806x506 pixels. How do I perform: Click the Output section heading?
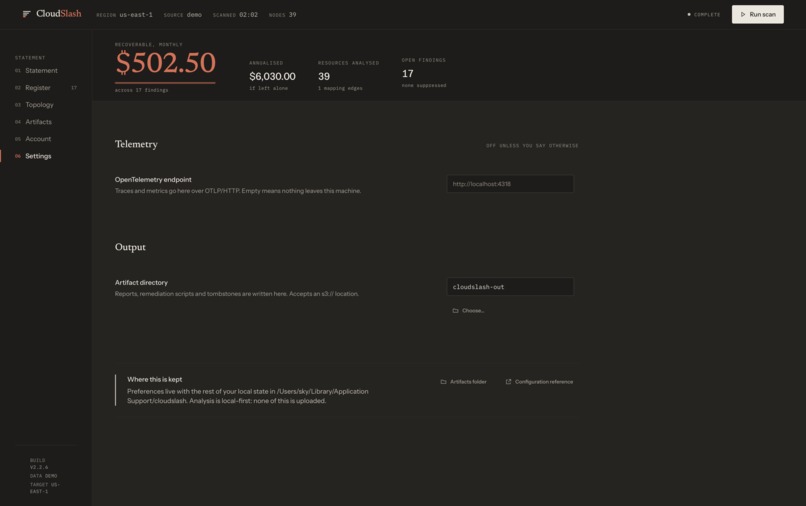tap(130, 247)
